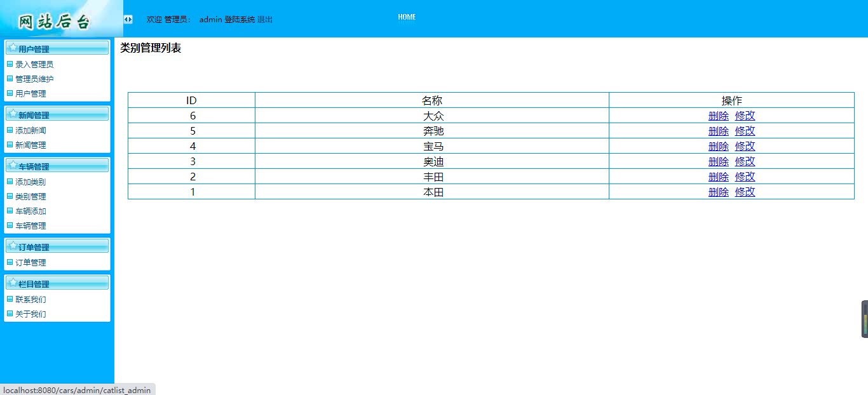Edit the 奥迪 category row
Viewport: 868px width, 395px height.
[745, 161]
